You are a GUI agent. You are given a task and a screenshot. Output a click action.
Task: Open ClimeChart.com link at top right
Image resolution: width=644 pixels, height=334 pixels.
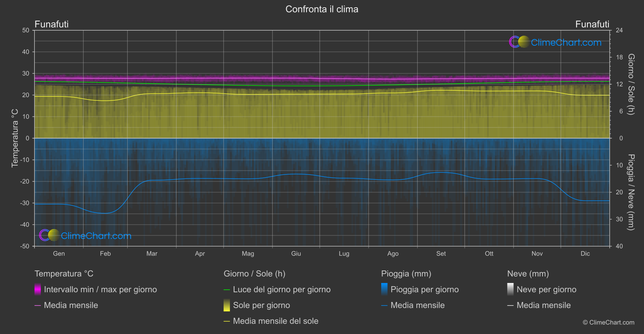[566, 43]
